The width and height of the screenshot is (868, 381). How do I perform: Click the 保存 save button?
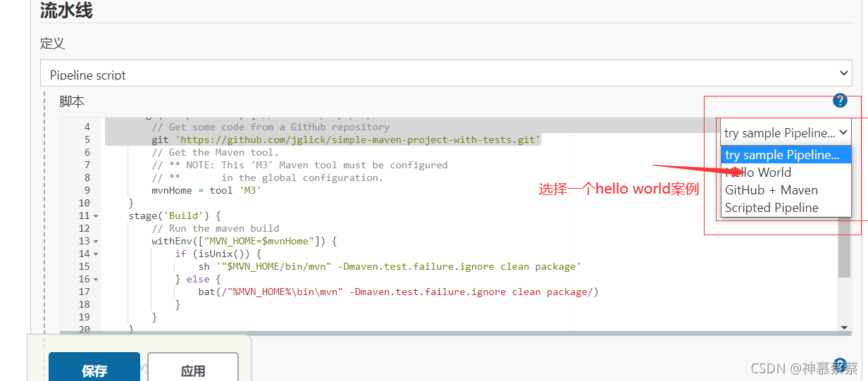click(94, 368)
